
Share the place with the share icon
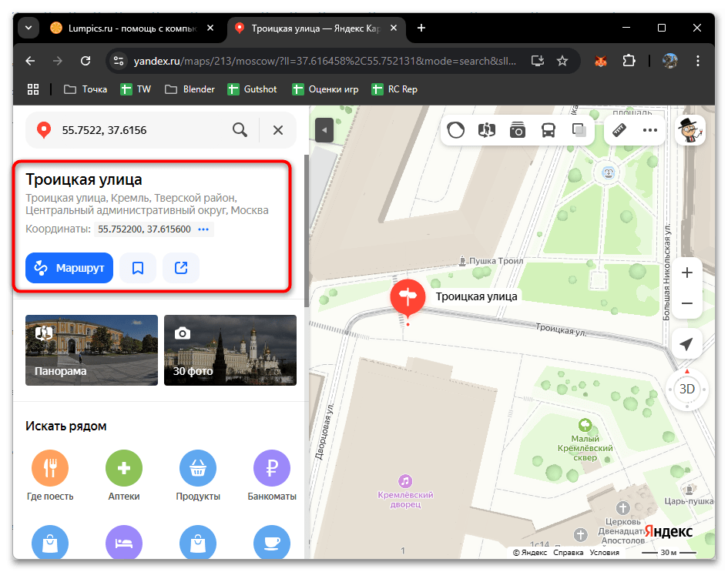(181, 268)
